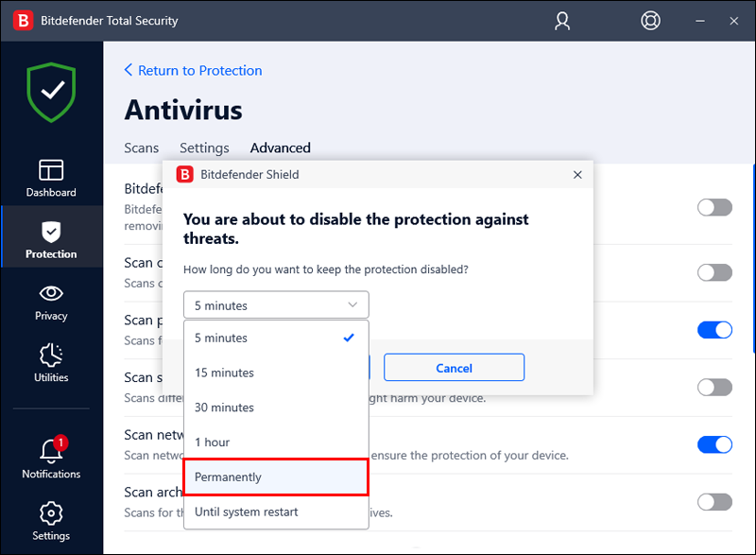The image size is (756, 555).
Task: Switch to the Settings tab under Antivirus
Action: (x=204, y=147)
